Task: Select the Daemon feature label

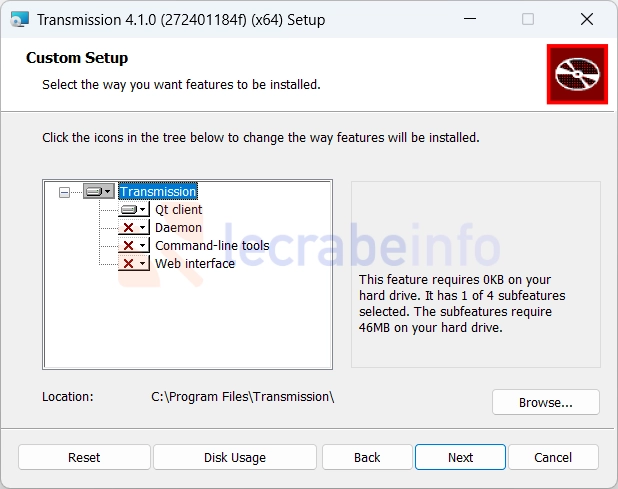Action: 178,228
